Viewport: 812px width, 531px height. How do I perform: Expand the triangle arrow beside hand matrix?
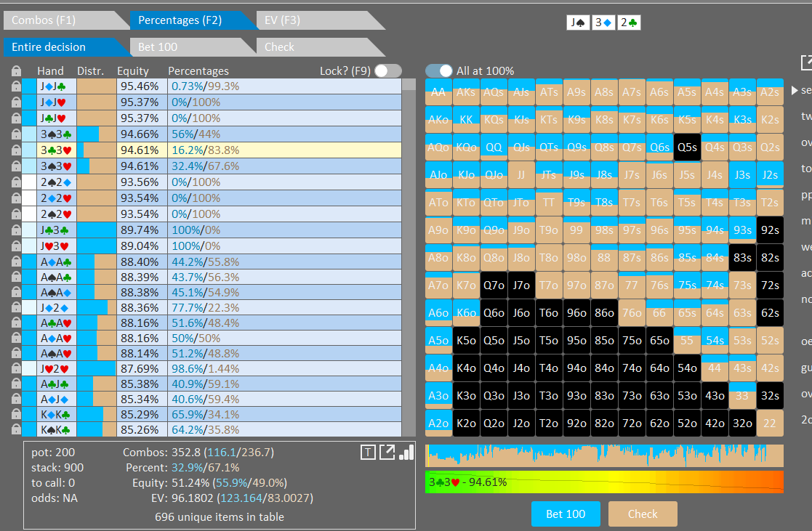tap(795, 91)
